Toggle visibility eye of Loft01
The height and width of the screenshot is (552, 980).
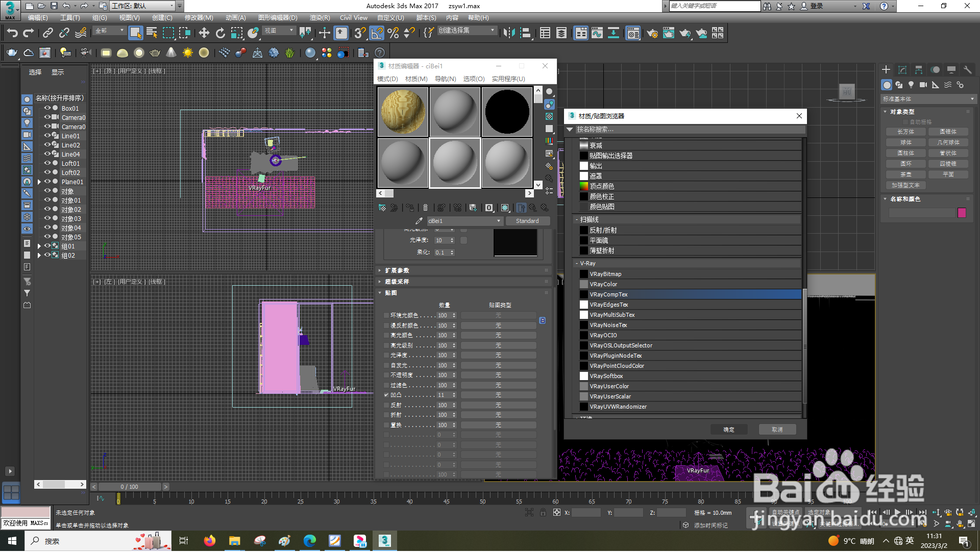tap(47, 163)
